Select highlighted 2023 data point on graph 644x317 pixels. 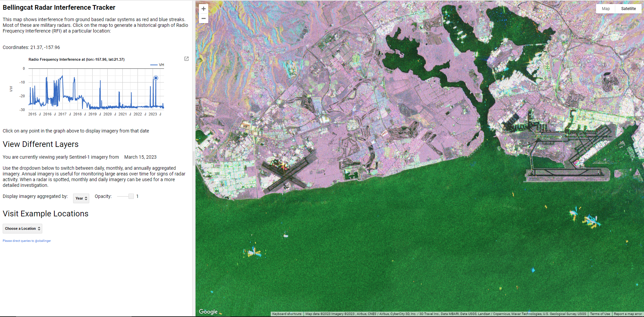point(156,78)
